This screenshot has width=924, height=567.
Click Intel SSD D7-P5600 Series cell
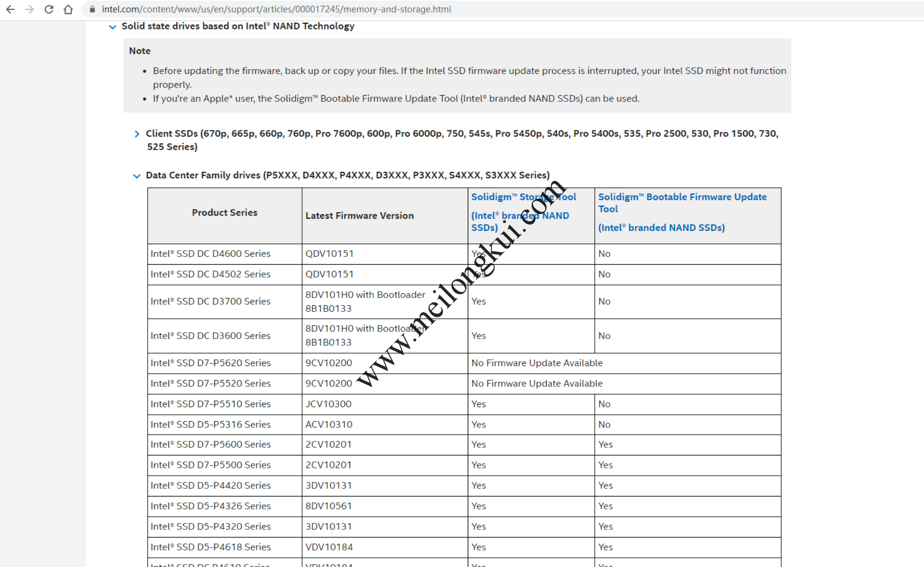click(x=224, y=444)
